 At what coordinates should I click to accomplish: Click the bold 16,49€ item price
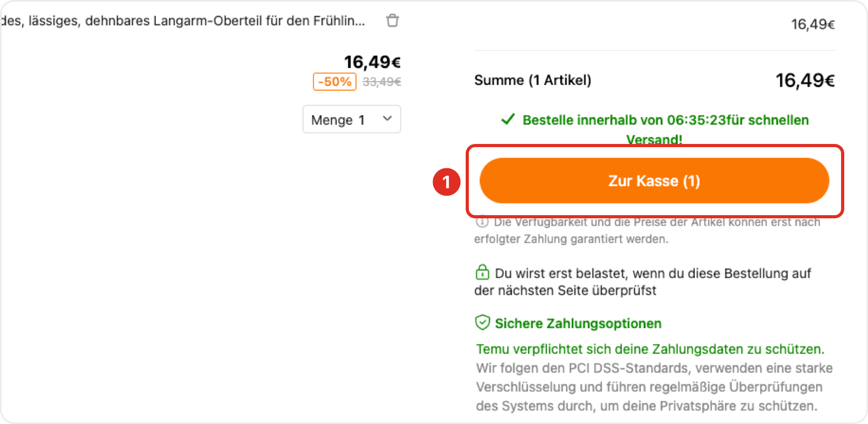372,62
